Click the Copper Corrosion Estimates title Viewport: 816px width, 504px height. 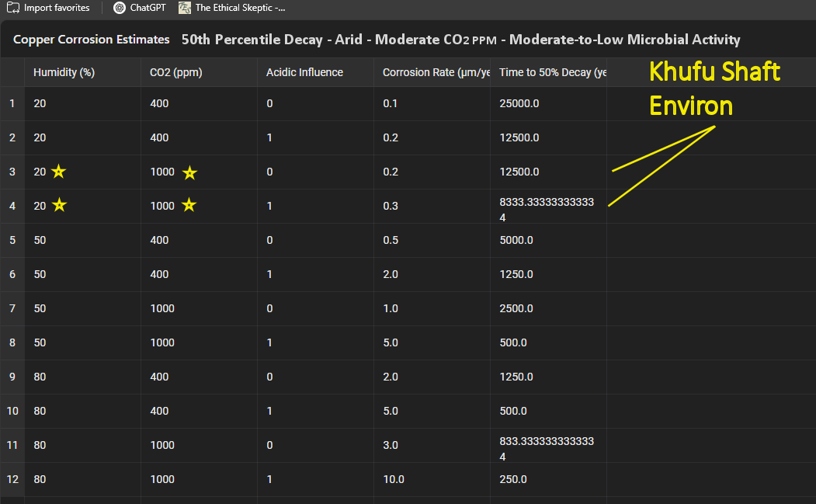click(x=91, y=40)
